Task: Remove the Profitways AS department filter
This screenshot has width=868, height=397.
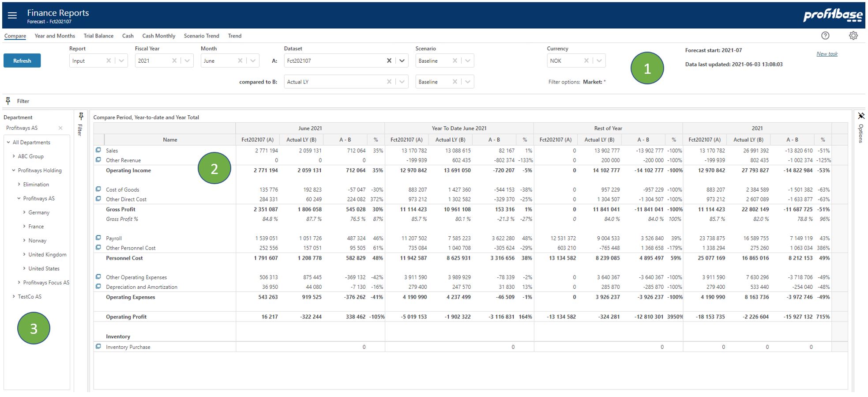Action: tap(60, 128)
